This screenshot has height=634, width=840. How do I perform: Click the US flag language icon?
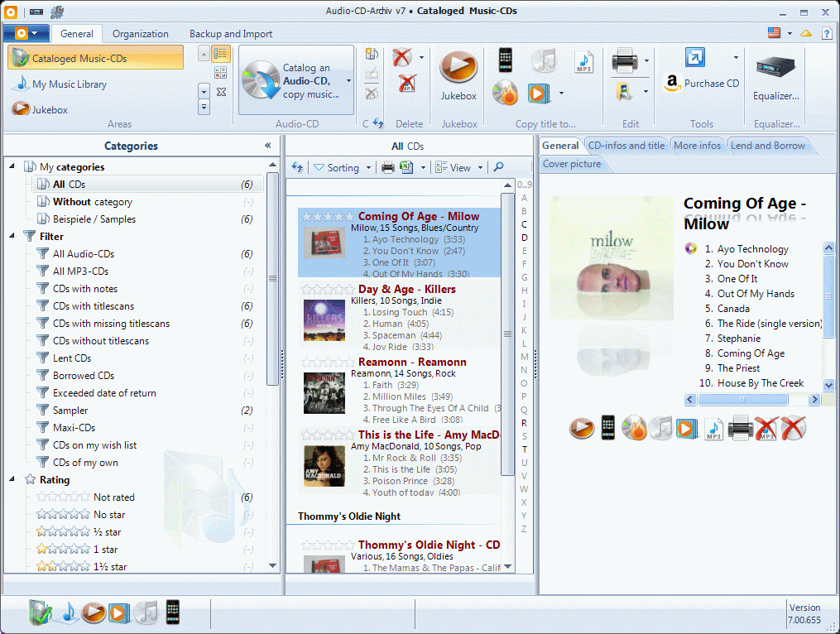(x=774, y=32)
